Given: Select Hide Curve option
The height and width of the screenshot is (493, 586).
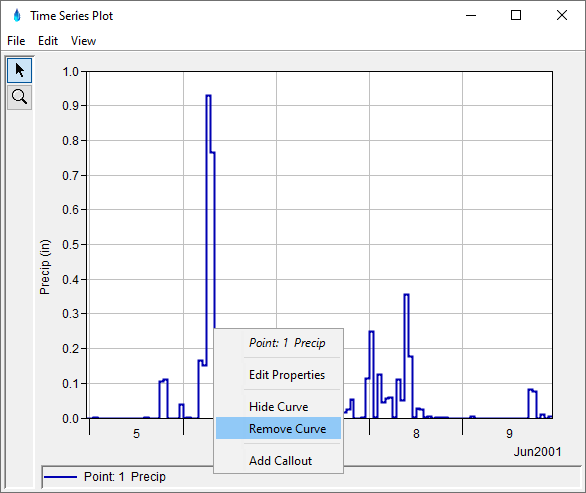Looking at the screenshot, I should [278, 406].
